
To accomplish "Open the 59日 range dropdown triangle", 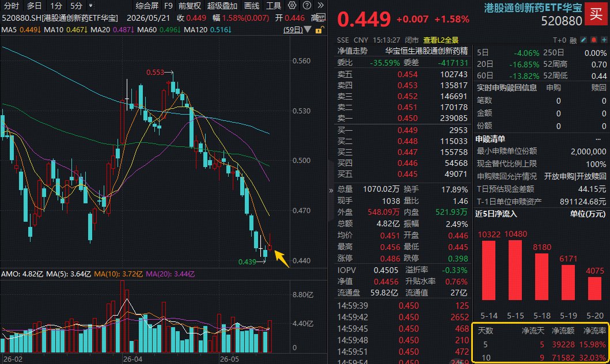I will 308,29.
